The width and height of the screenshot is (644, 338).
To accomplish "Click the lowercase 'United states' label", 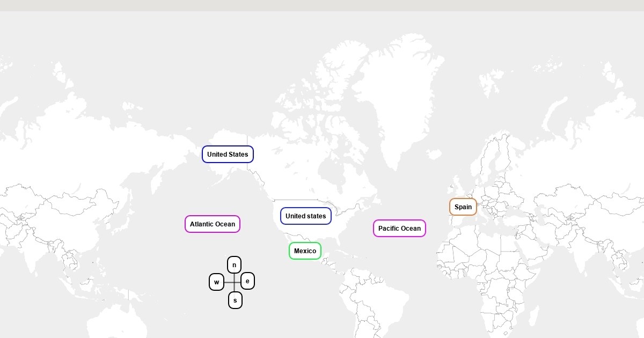I will pos(305,216).
